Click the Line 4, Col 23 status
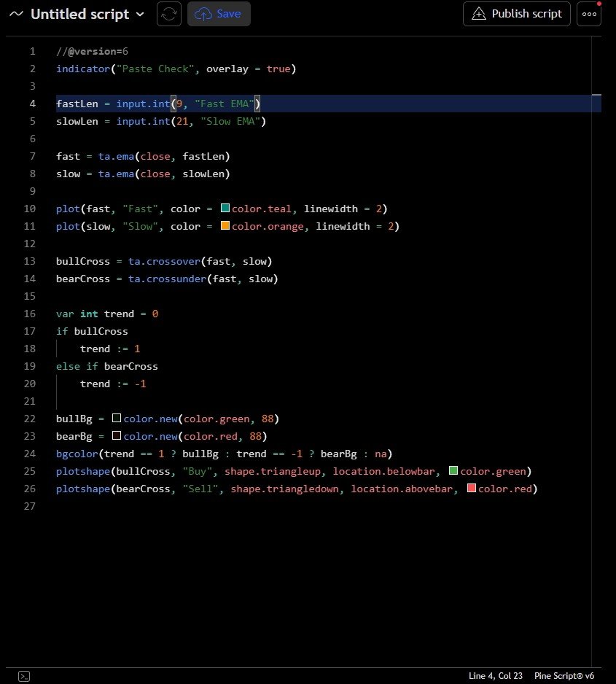The image size is (616, 684). click(495, 676)
